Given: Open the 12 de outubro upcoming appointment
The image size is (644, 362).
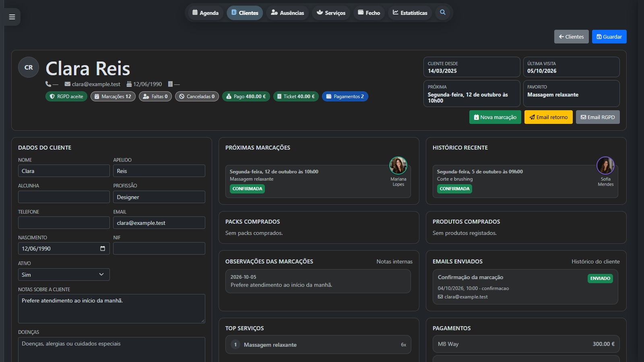Looking at the screenshot, I should click(318, 181).
